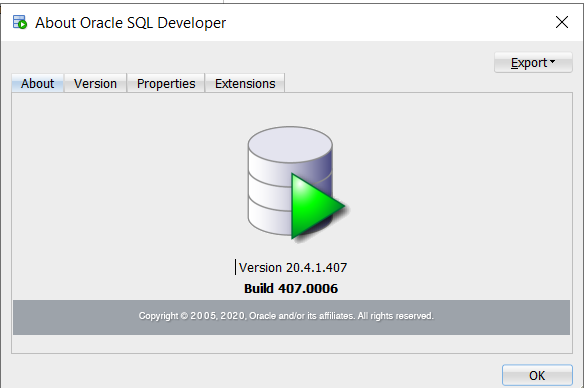The width and height of the screenshot is (587, 388).
Task: Switch to the Extensions tab
Action: click(245, 84)
